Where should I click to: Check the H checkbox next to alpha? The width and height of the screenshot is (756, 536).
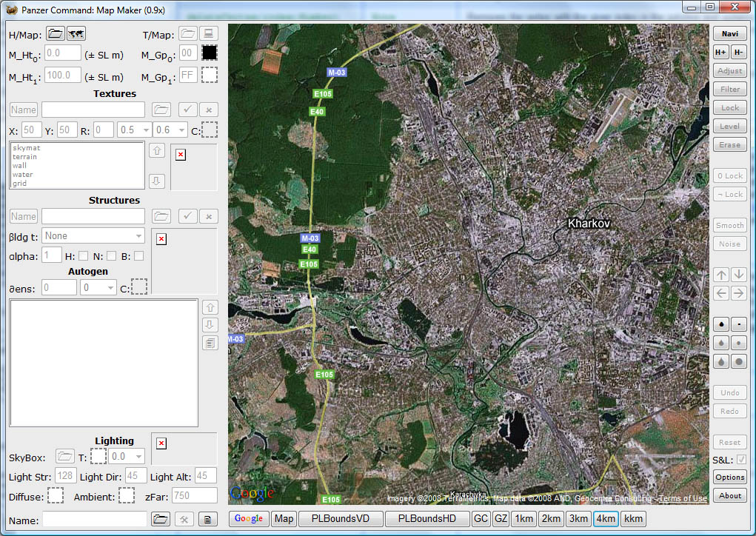click(x=84, y=255)
